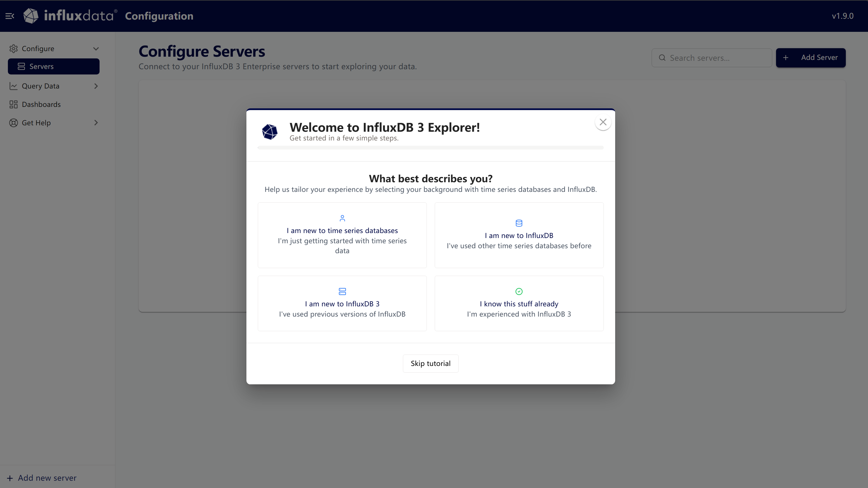This screenshot has height=488, width=868.
Task: Click the person icon for new to time series
Action: [x=342, y=218]
